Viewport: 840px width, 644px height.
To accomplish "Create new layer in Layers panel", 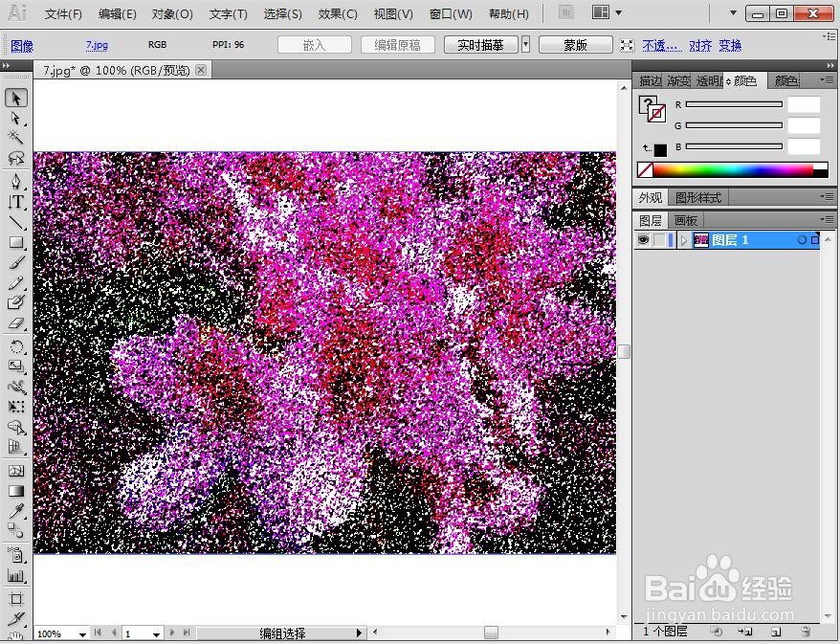I will tap(776, 632).
